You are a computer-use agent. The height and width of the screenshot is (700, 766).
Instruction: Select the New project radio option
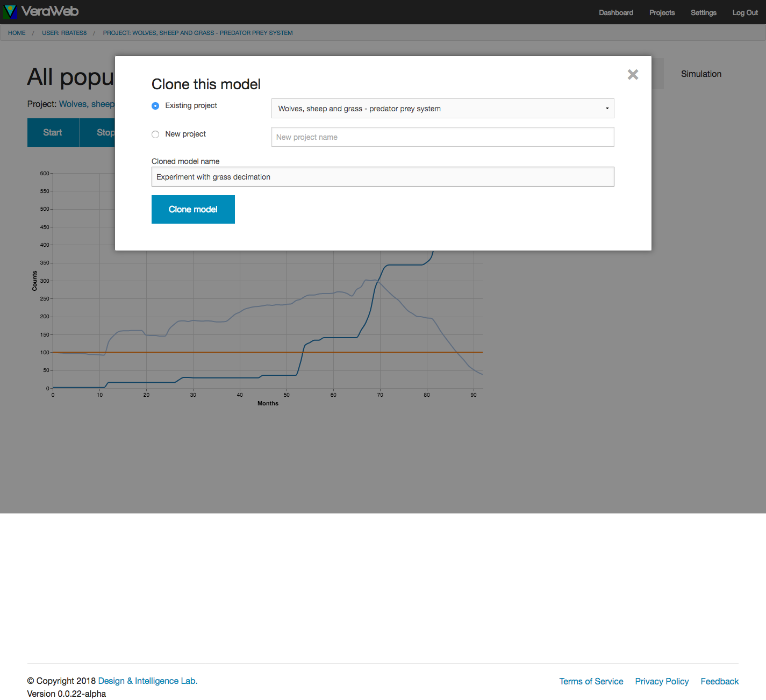155,134
